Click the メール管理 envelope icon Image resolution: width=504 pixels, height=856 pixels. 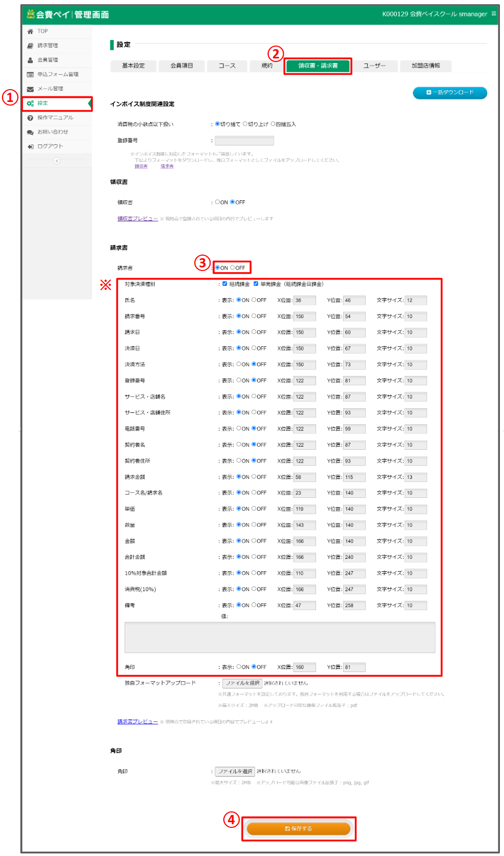(30, 89)
